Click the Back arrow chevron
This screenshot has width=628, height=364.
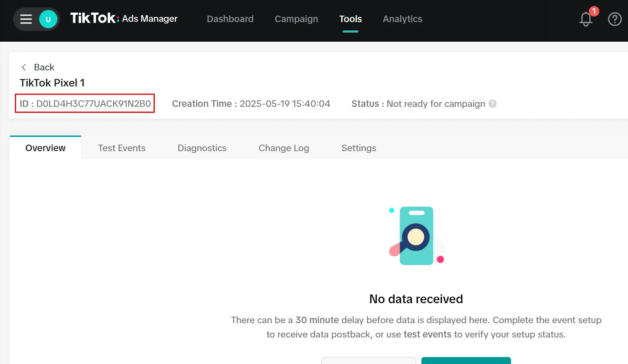coord(24,67)
